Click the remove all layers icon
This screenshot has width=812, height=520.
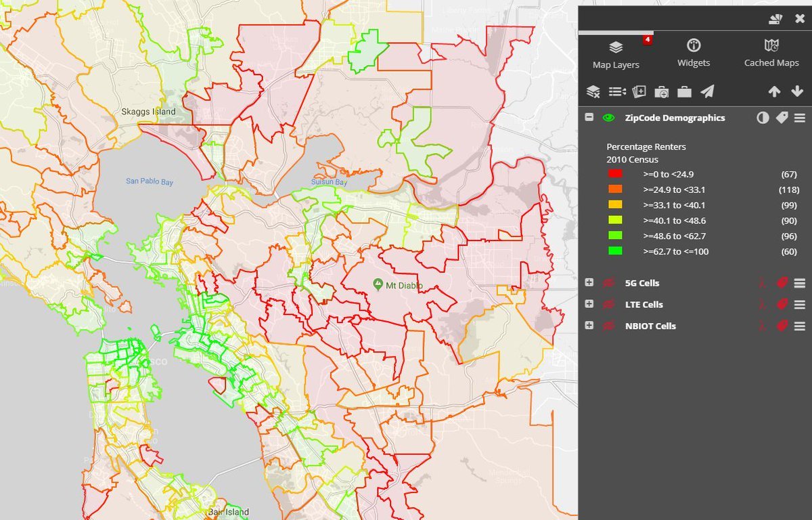pos(593,91)
